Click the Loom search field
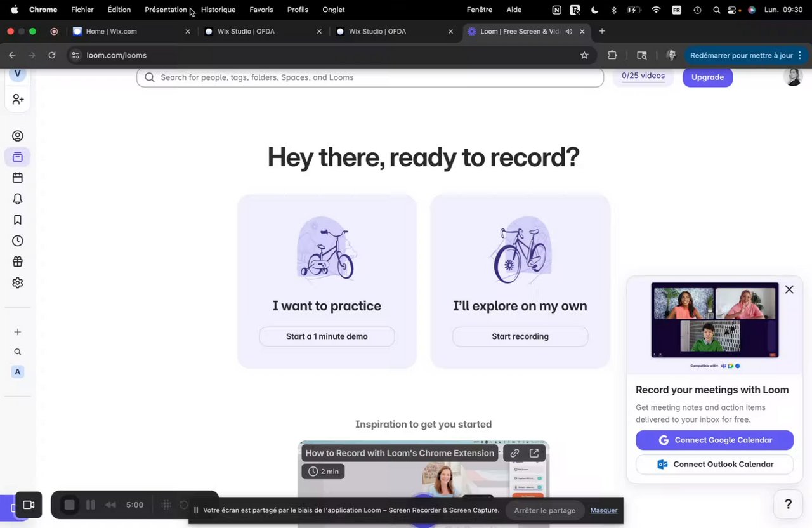 click(x=370, y=77)
